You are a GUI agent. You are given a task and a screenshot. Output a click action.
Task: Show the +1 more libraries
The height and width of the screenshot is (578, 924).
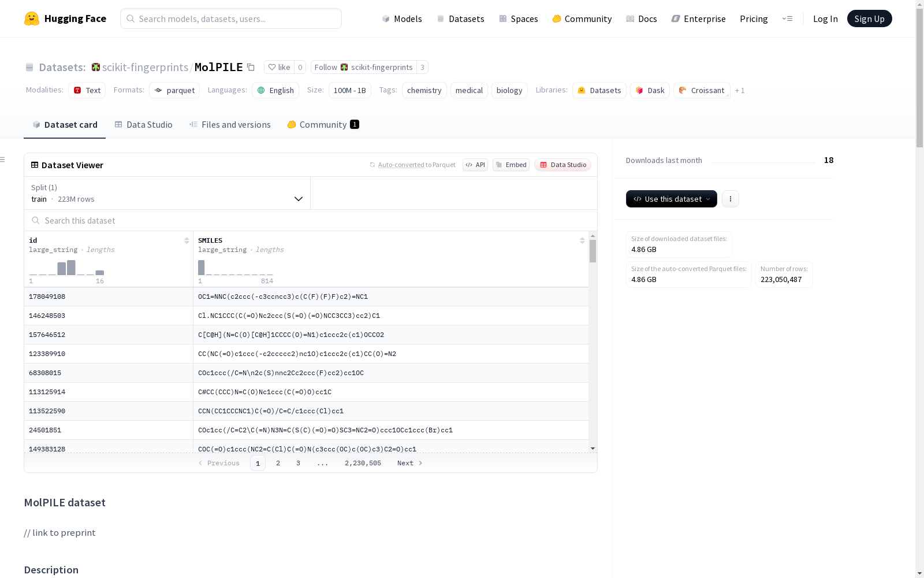(740, 90)
